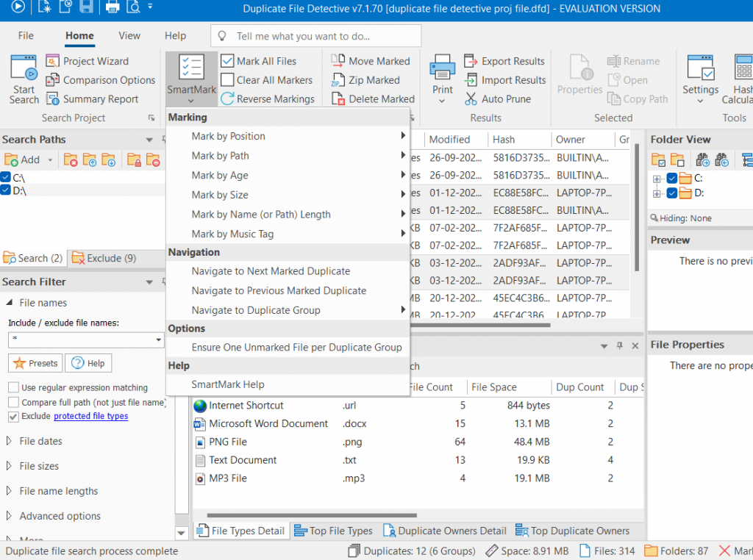The image size is (753, 560).
Task: Click the Presets button
Action: point(35,363)
